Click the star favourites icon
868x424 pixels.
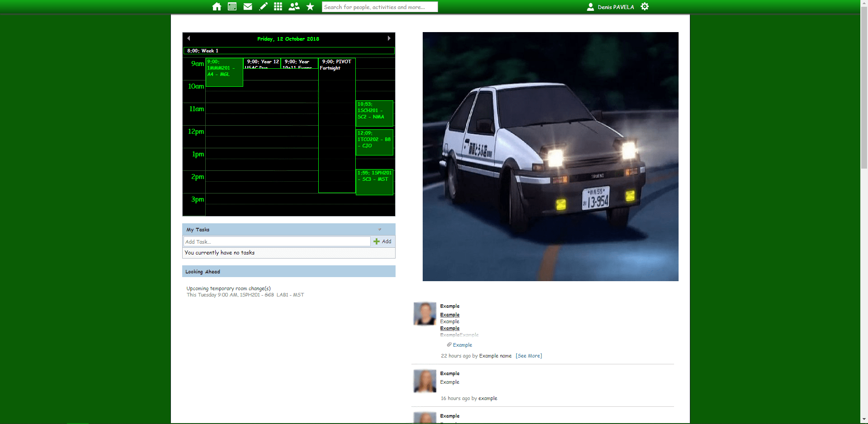[310, 7]
